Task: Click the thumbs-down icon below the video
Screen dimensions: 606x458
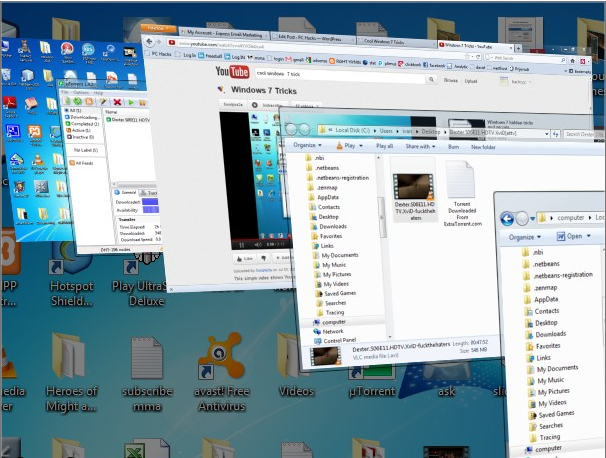Action: [x=264, y=258]
